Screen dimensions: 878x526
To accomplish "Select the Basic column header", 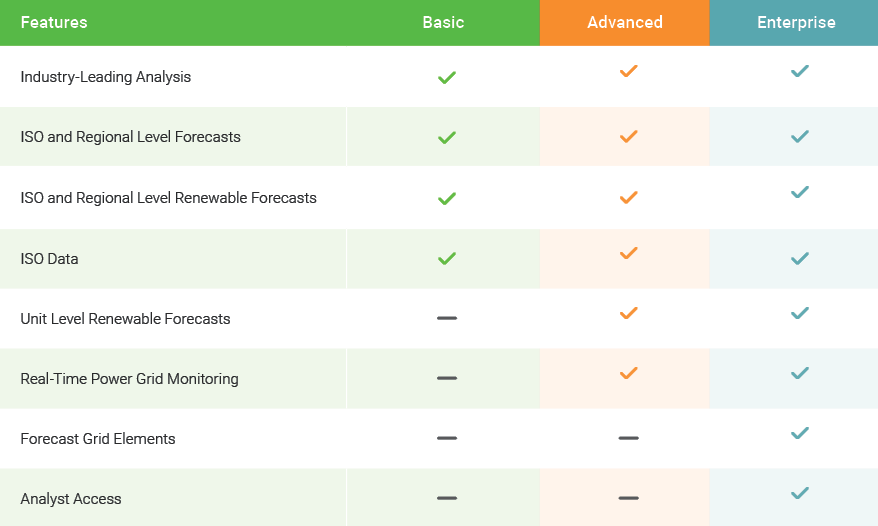I will click(443, 22).
